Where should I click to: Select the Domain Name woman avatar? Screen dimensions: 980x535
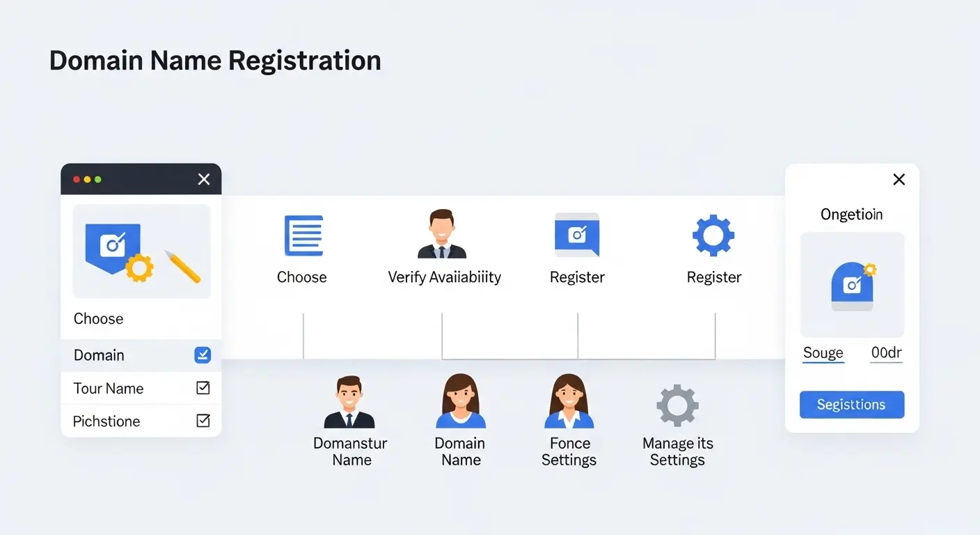[460, 402]
